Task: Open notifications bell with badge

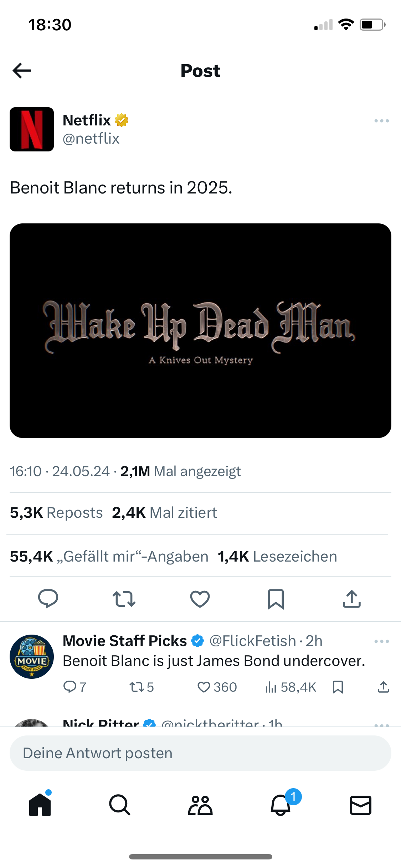Action: [281, 805]
